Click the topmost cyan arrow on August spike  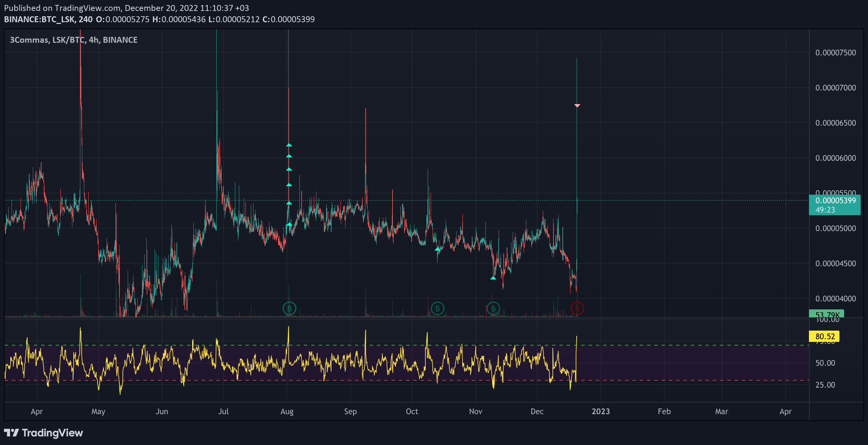(289, 145)
